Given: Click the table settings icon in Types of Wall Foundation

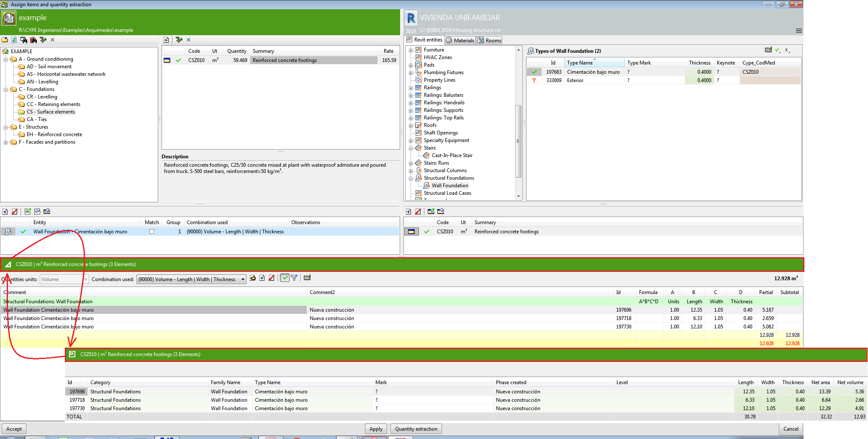Looking at the screenshot, I should (x=768, y=50).
